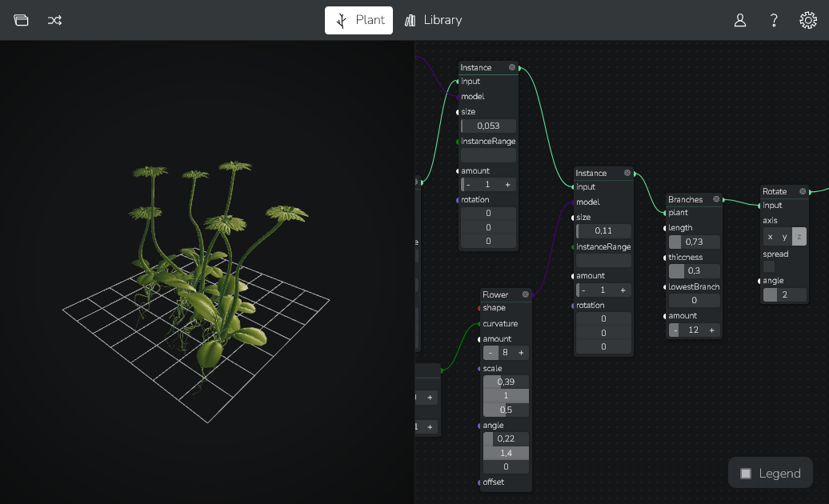Open gear settings on Flower node
This screenshot has height=504, width=829.
click(526, 294)
